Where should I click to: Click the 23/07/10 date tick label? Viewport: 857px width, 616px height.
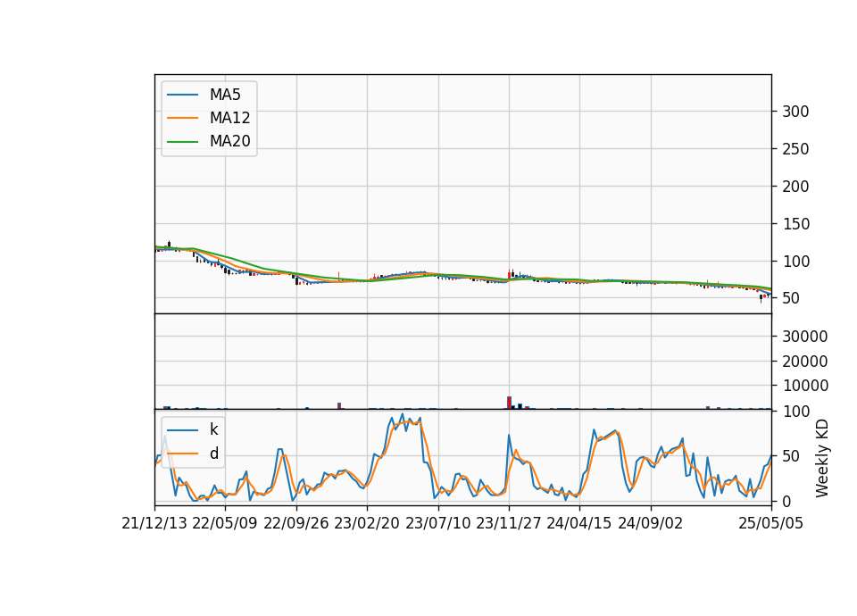[x=437, y=523]
